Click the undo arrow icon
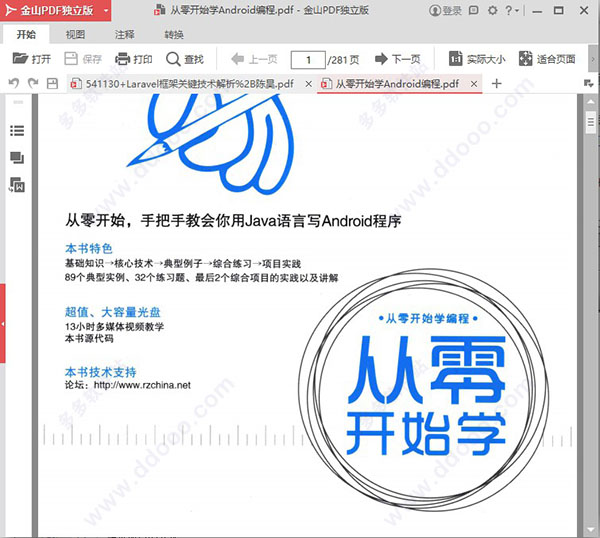The image size is (600, 538). tap(14, 83)
